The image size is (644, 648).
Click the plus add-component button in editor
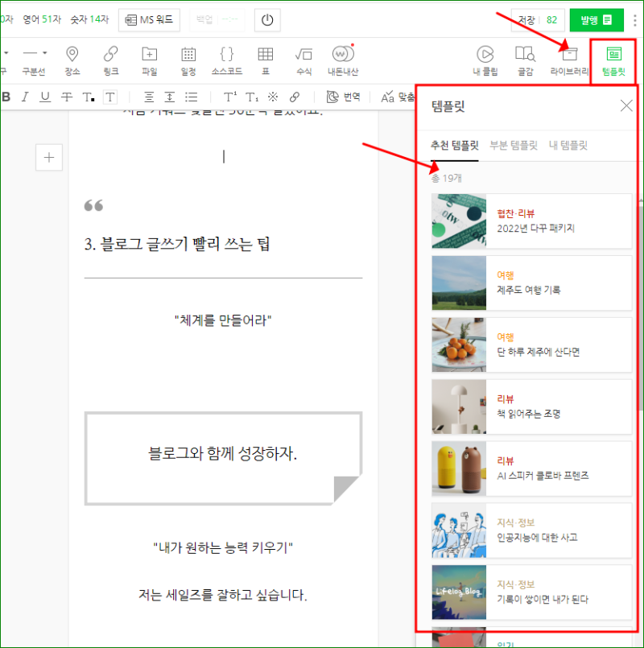point(49,158)
